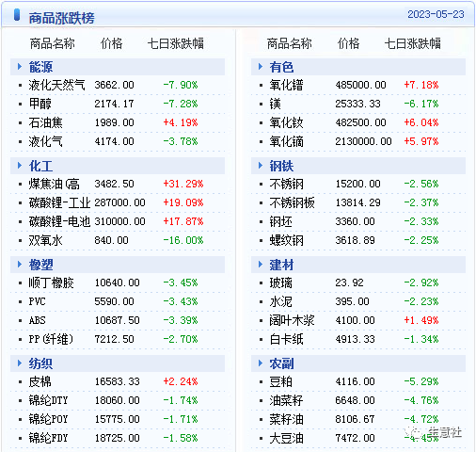Expand the 化工 category arrow

[x=20, y=166]
